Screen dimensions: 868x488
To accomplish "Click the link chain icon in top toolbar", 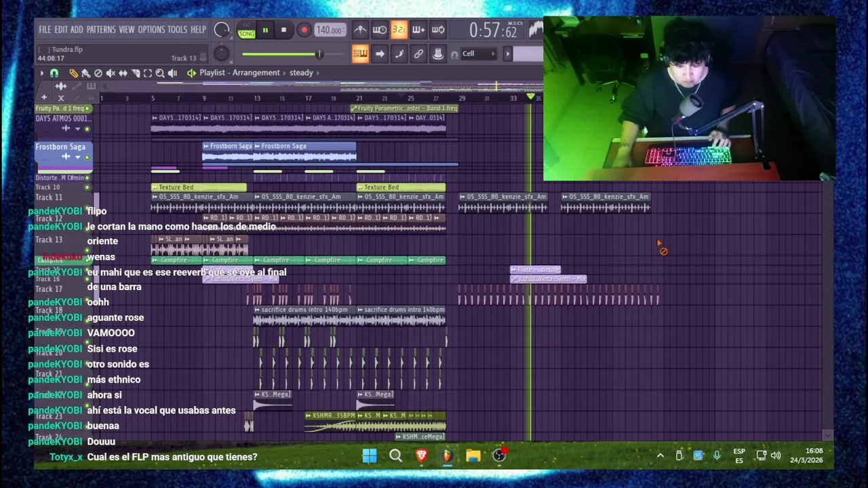I will click(418, 54).
